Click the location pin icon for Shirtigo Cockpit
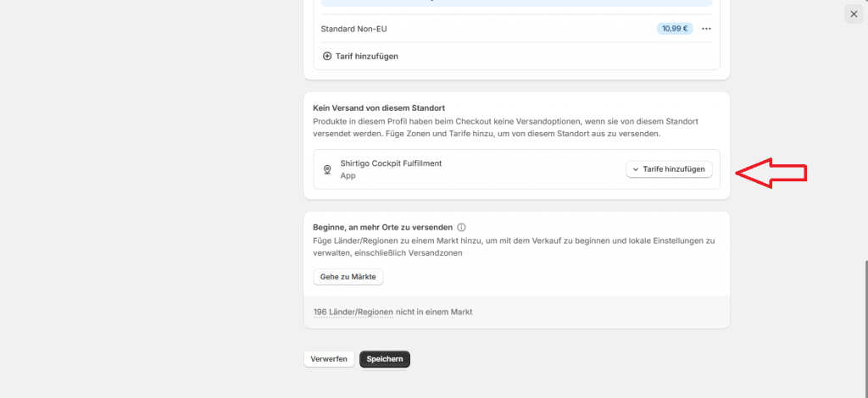868x398 pixels. point(327,169)
